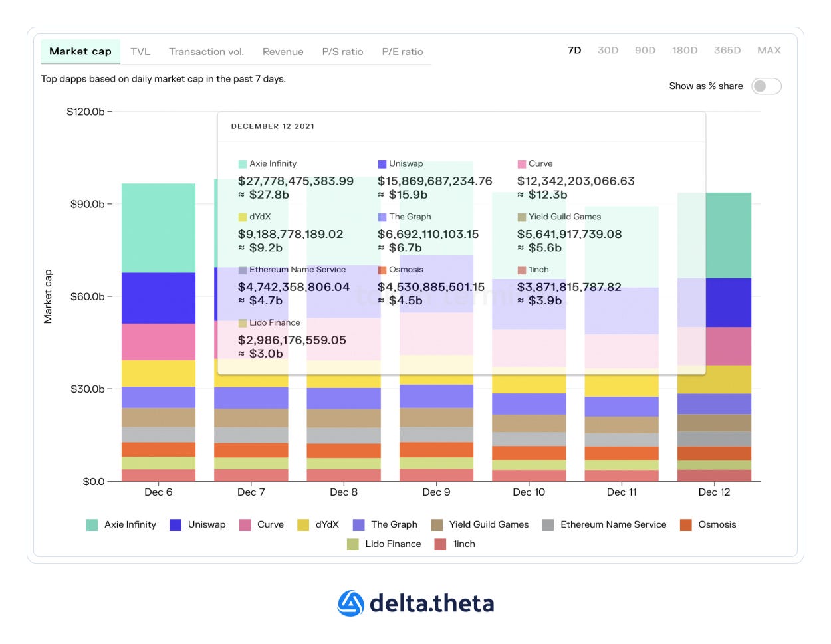Select the MAX time range
The height and width of the screenshot is (644, 831).
pyautogui.click(x=769, y=50)
